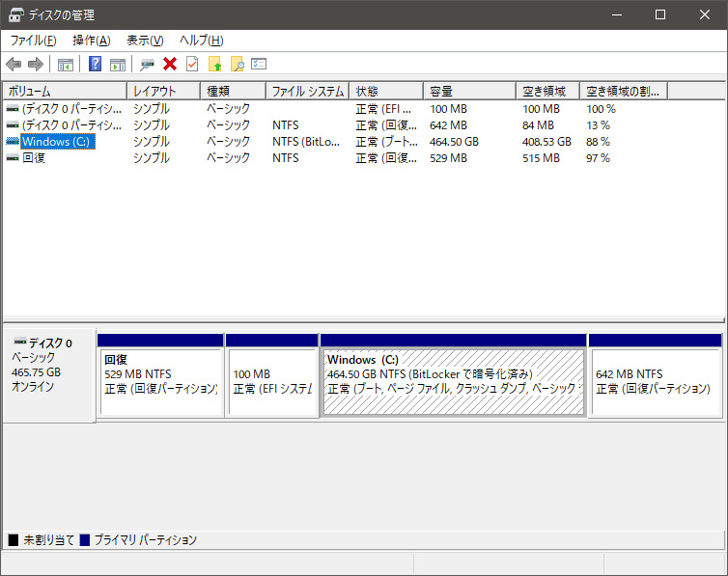Close the Disk Management window
Image resolution: width=728 pixels, height=576 pixels.
pos(705,14)
